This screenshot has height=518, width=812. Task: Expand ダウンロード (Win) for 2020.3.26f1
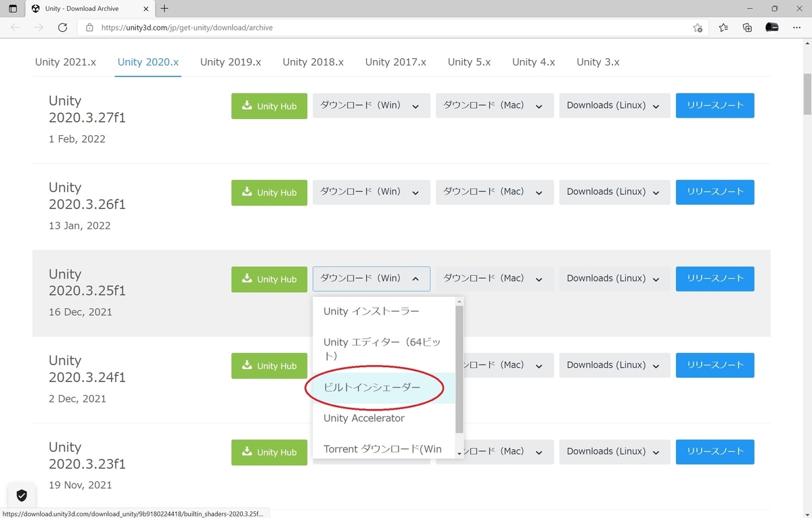tap(371, 192)
